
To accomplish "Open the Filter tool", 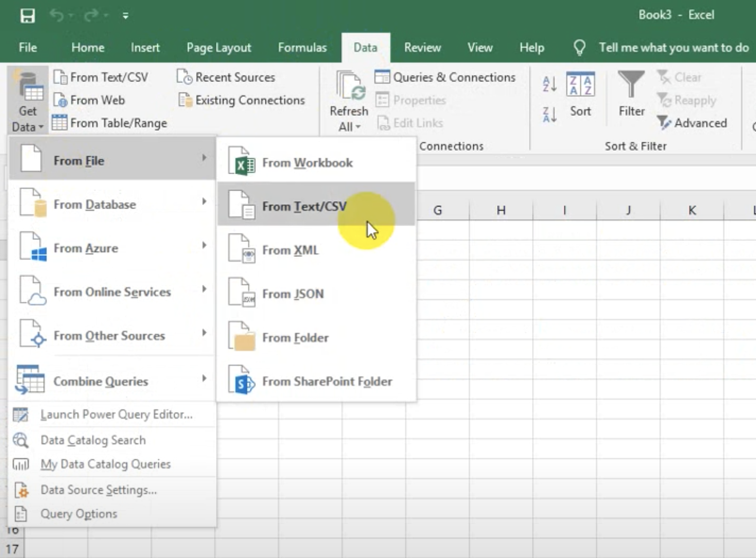I will coord(631,95).
